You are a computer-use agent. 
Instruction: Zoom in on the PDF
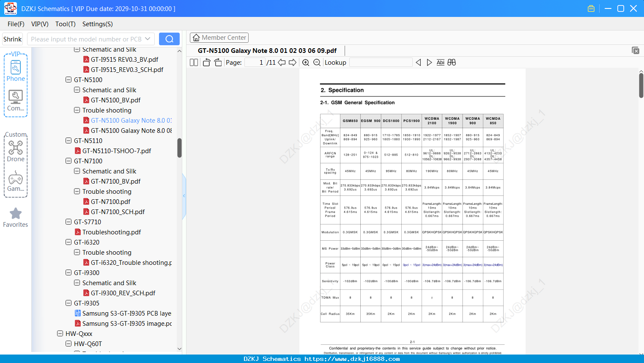(x=306, y=63)
